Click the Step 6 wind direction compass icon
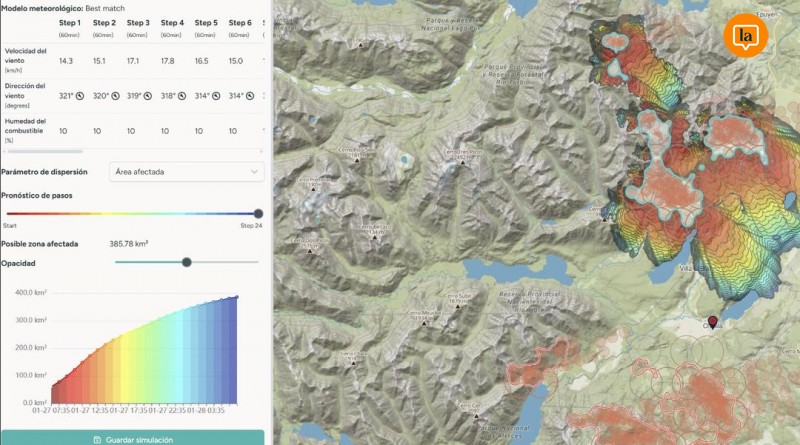Viewport: 800px width, 445px height. tap(250, 96)
